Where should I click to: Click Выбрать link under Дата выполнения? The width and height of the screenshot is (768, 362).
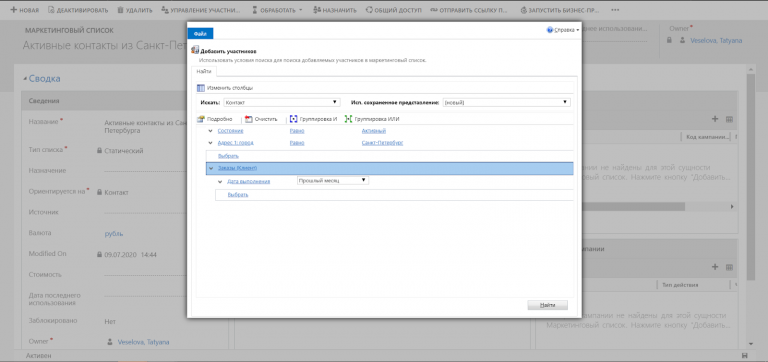click(x=238, y=195)
